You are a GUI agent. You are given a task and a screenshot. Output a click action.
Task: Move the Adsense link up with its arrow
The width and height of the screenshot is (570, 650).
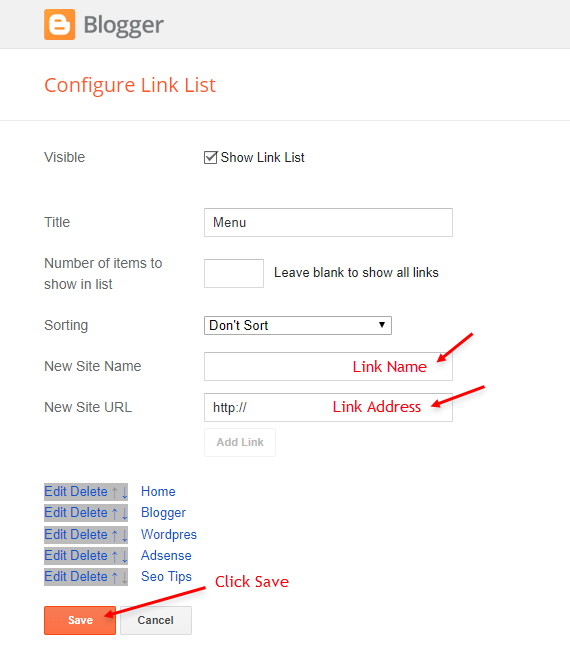(114, 556)
